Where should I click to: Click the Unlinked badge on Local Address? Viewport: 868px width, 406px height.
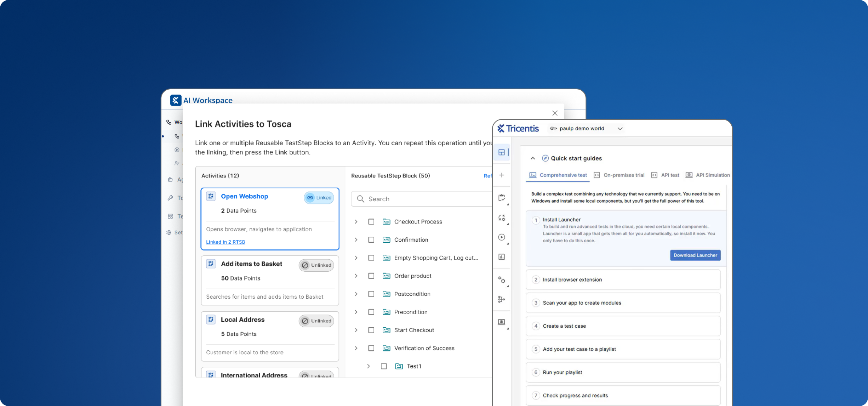pos(316,321)
